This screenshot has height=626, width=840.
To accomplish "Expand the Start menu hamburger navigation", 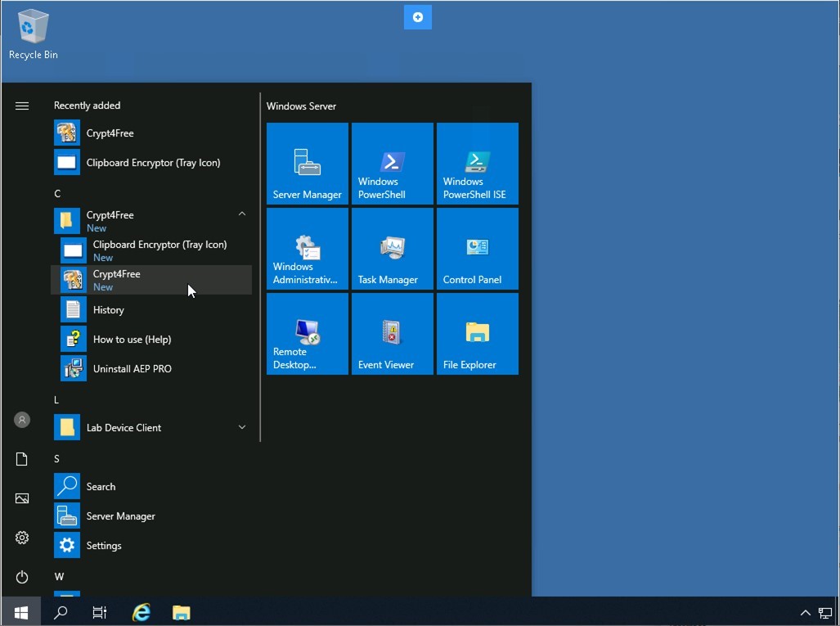I will point(22,106).
